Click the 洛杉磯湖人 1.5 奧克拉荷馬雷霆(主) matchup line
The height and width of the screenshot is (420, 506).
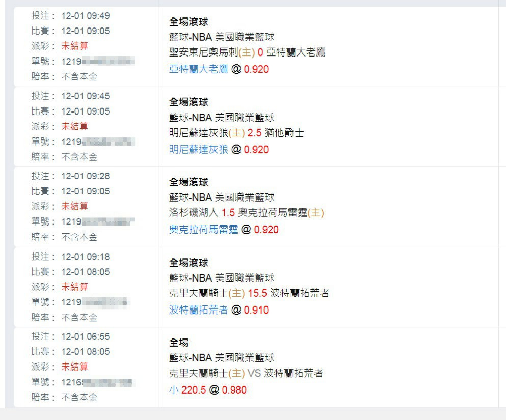(247, 213)
